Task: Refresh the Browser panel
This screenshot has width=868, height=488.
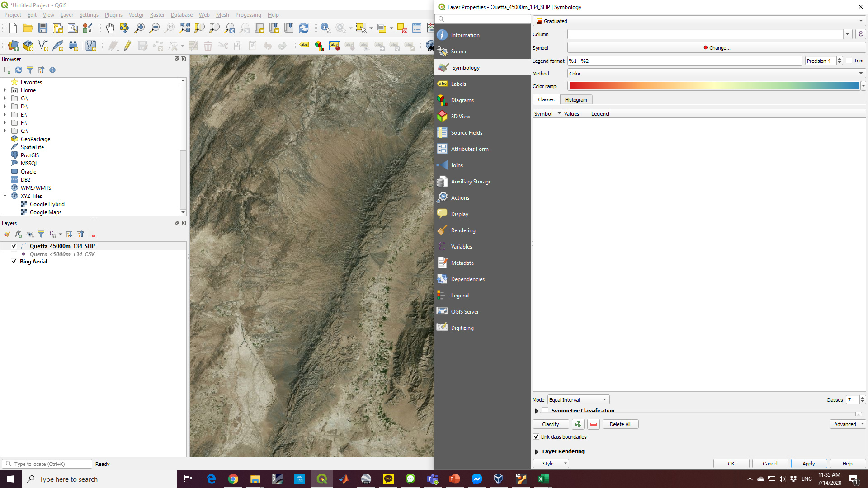Action: 19,70
